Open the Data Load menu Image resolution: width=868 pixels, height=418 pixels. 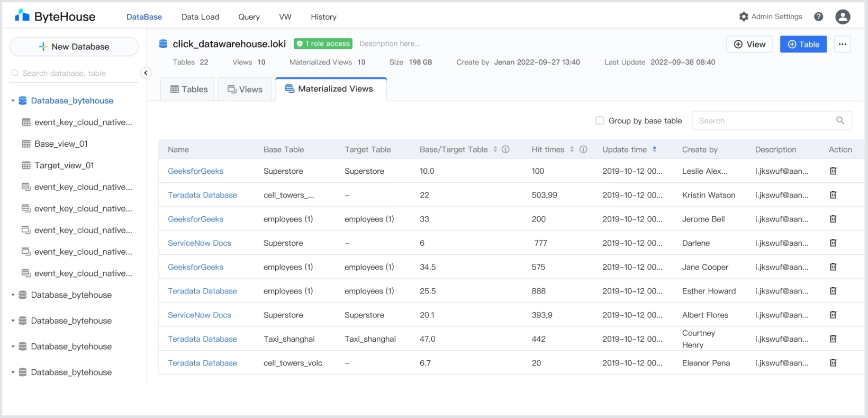click(x=200, y=17)
